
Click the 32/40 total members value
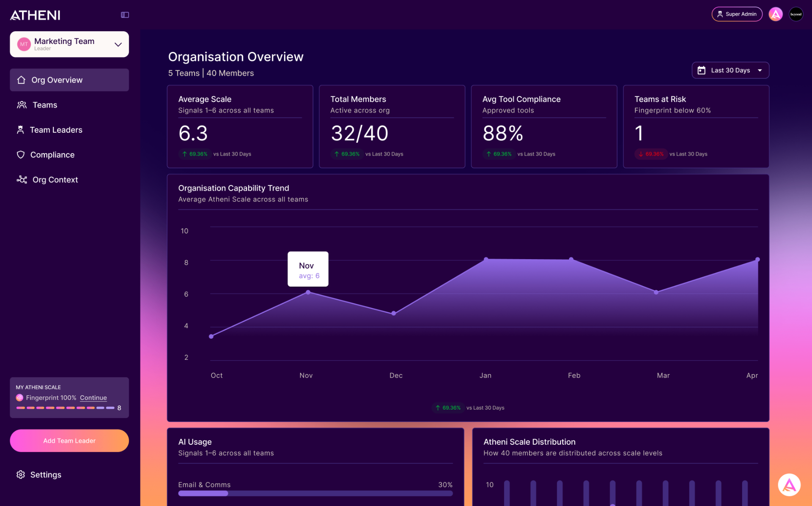tap(359, 133)
